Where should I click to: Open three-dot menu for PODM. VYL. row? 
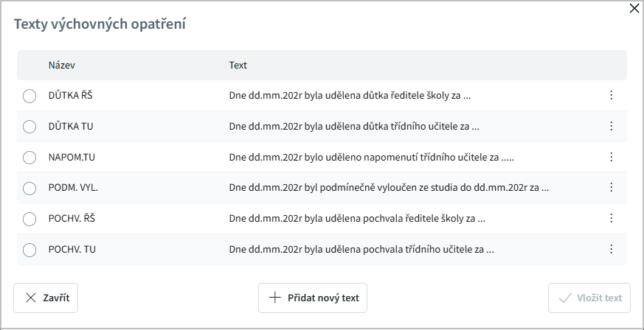tap(611, 187)
